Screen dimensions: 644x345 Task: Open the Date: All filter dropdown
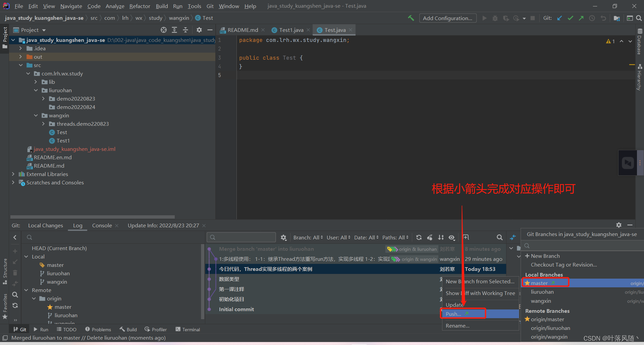tap(366, 237)
